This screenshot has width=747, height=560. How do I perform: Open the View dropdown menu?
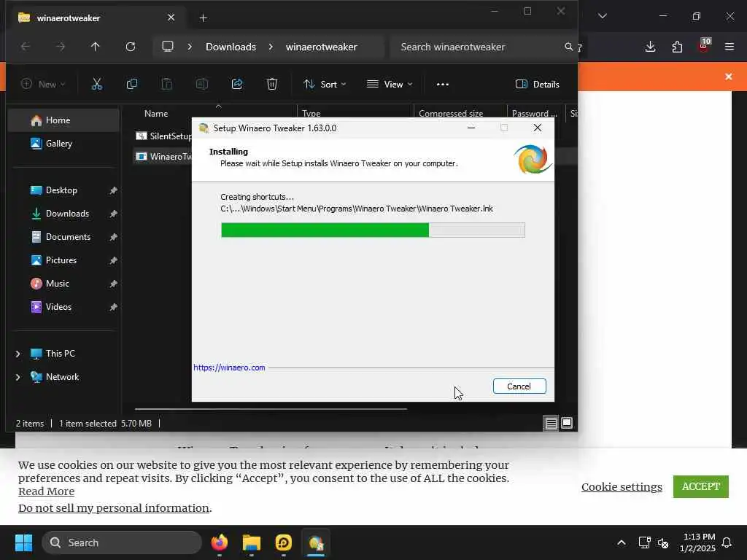[390, 85]
